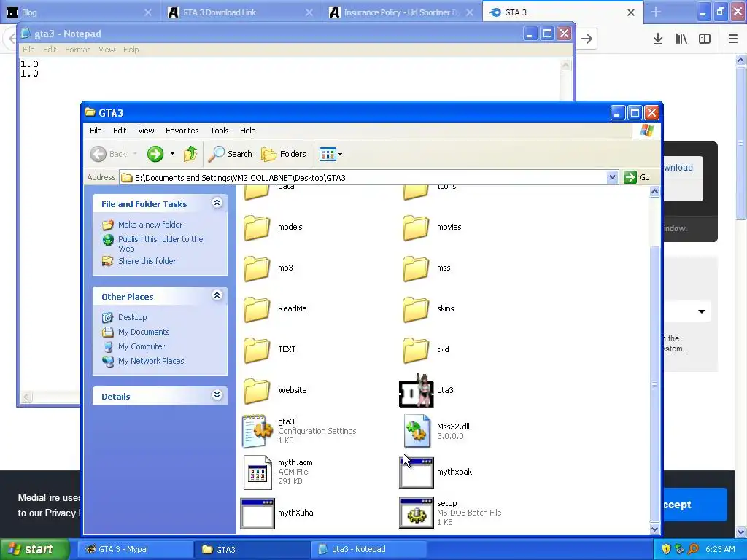Open the Edit menu in GTA3 explorer
The height and width of the screenshot is (560, 747).
(x=120, y=131)
